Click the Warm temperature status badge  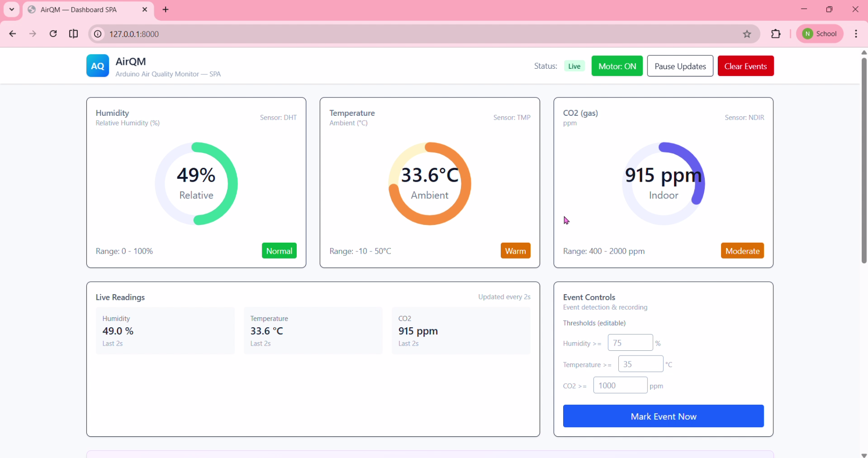pyautogui.click(x=515, y=250)
